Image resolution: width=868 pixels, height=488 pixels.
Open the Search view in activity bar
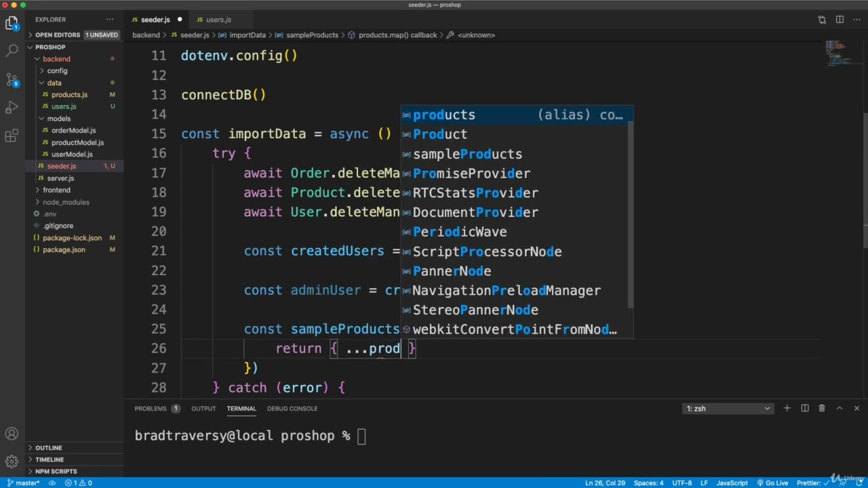pos(12,51)
